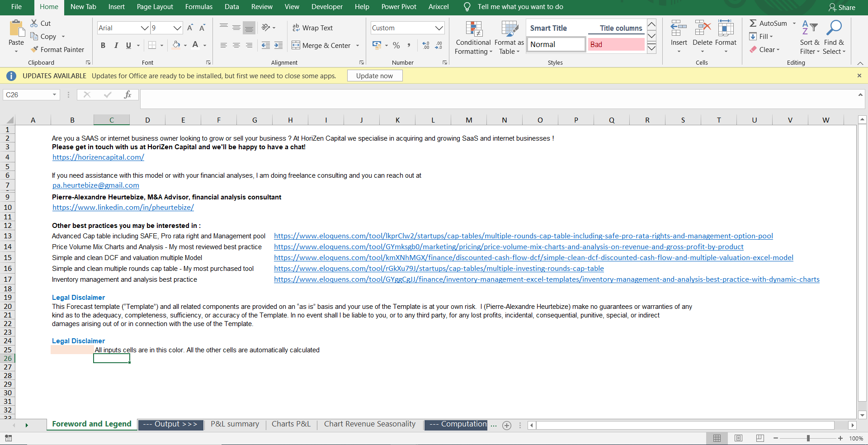Click the Cut scissors icon
Viewport: 868px width, 445px height.
[34, 23]
